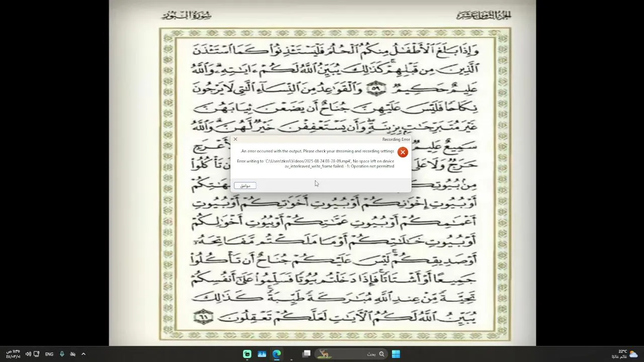Click the 'No space left on device' error text

click(373, 161)
